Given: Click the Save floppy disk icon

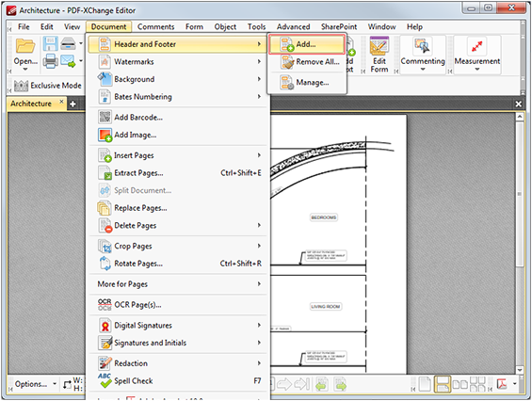Looking at the screenshot, I should point(51,43).
